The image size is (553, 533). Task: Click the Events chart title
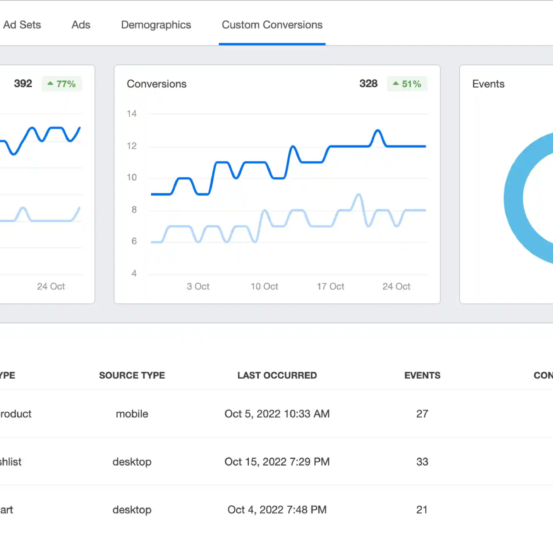pyautogui.click(x=488, y=84)
